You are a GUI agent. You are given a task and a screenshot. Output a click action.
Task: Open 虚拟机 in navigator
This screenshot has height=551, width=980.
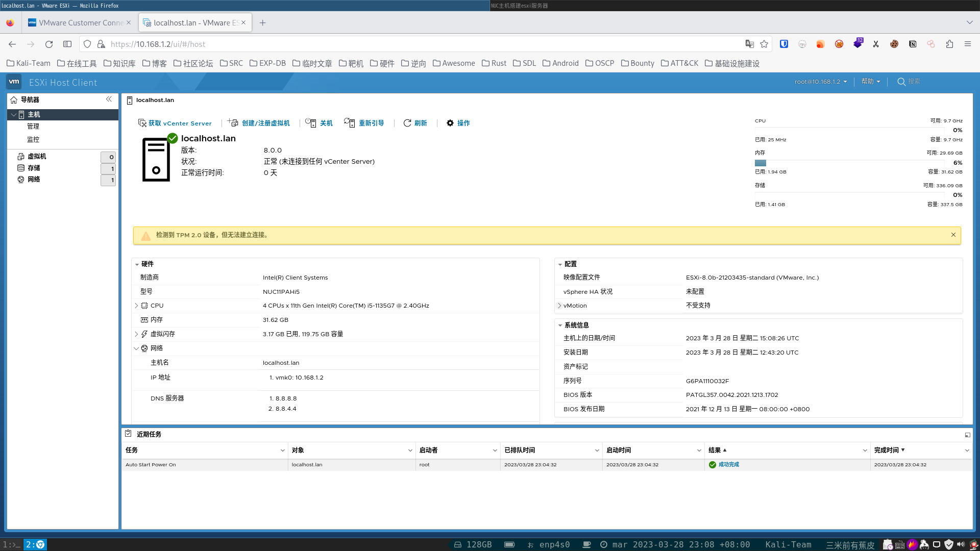point(37,156)
